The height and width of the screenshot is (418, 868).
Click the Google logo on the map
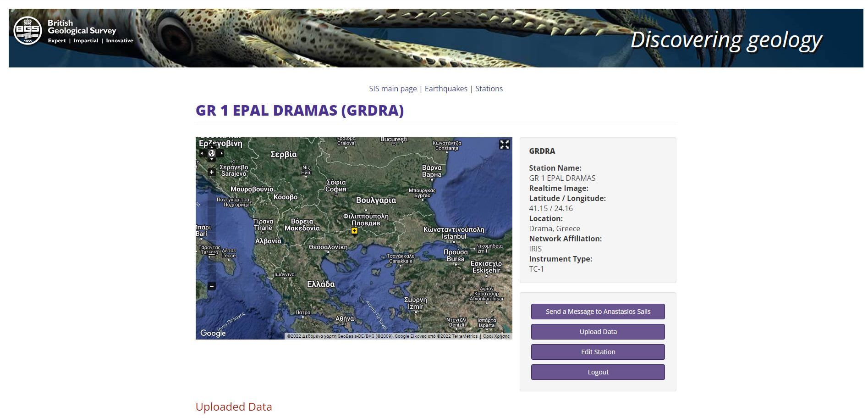(x=213, y=333)
